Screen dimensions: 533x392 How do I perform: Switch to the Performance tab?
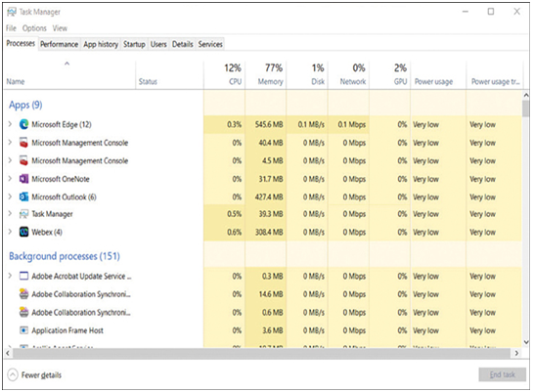click(59, 44)
